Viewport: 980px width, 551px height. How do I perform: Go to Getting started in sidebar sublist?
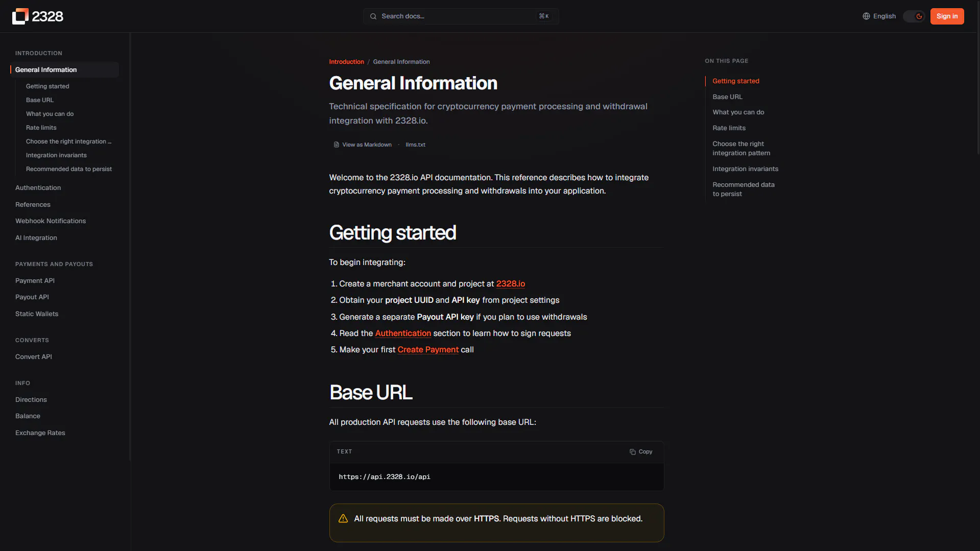[47, 86]
